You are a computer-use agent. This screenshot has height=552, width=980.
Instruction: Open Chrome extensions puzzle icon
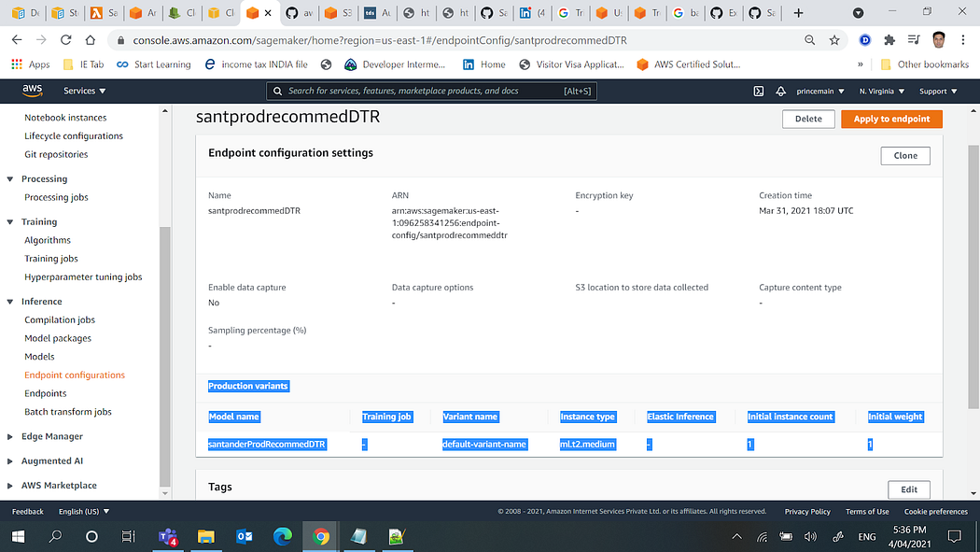click(x=889, y=40)
